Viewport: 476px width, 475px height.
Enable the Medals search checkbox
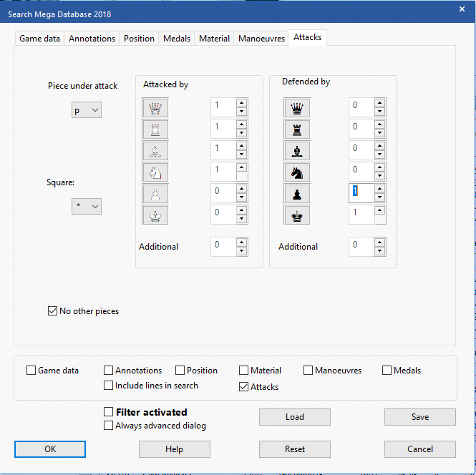pyautogui.click(x=387, y=371)
